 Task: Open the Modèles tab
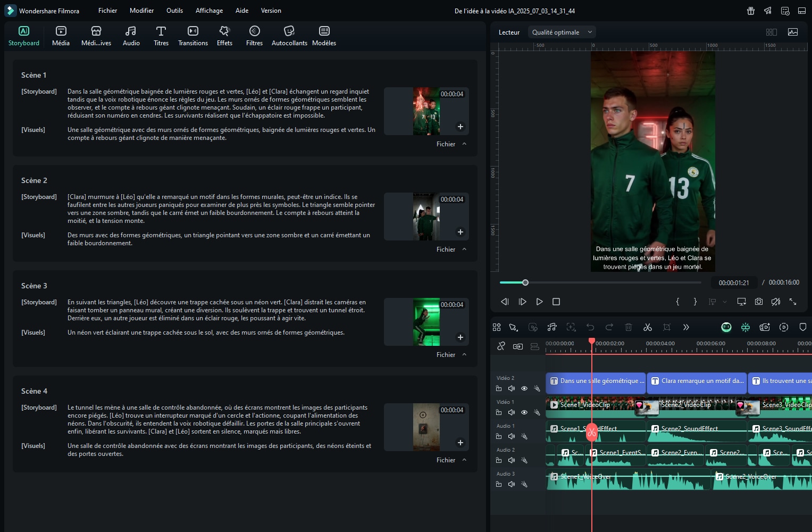324,36
